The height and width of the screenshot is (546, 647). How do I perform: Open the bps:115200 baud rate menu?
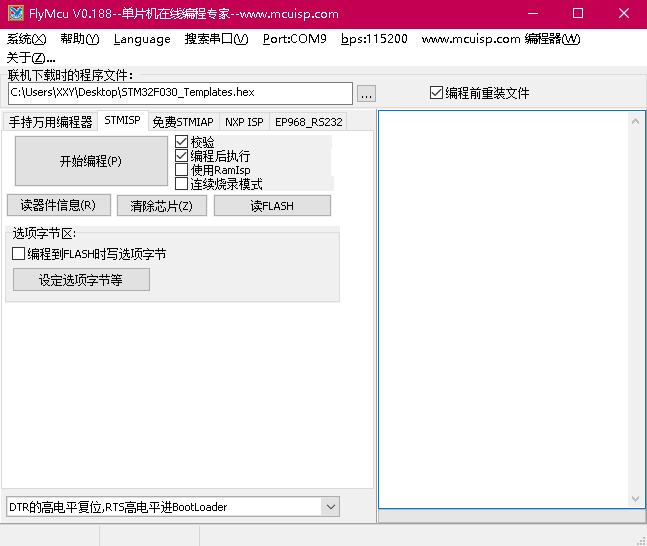pyautogui.click(x=374, y=39)
